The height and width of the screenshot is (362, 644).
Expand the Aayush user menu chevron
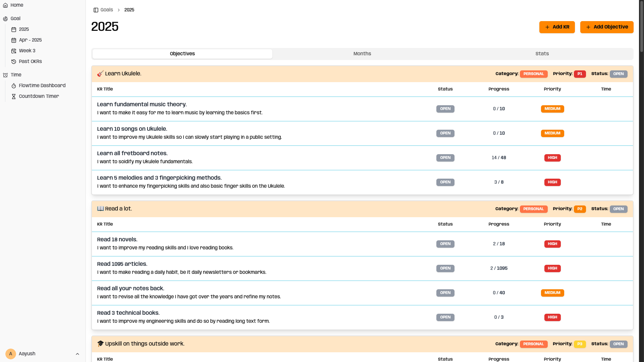click(x=77, y=354)
